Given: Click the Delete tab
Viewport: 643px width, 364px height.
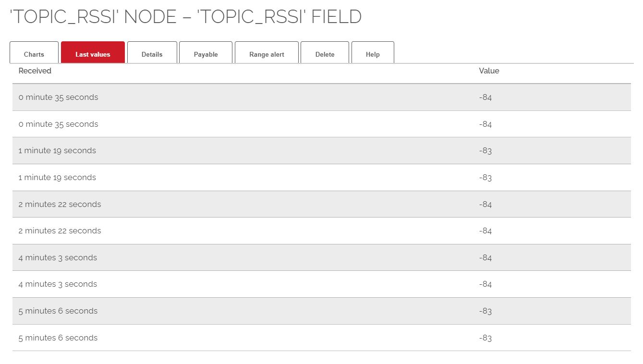Looking at the screenshot, I should click(325, 54).
